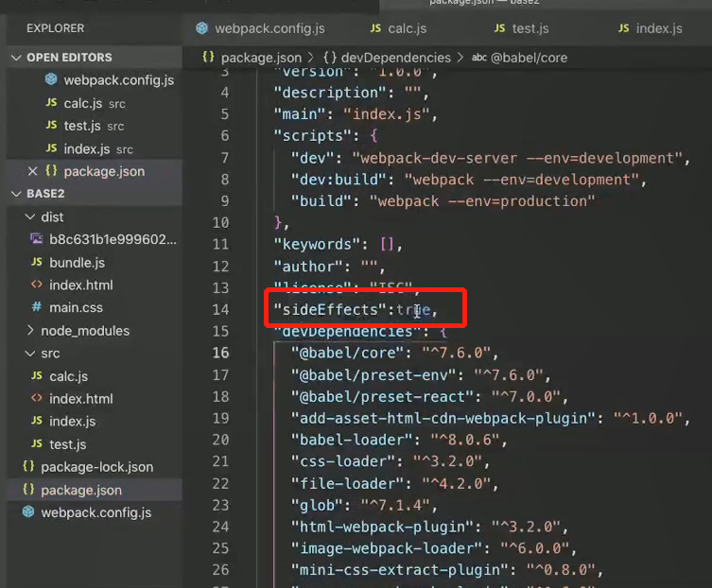Click webpack icon of webpack.config.js in BASE2 tree
The height and width of the screenshot is (588, 712).
[x=28, y=511]
